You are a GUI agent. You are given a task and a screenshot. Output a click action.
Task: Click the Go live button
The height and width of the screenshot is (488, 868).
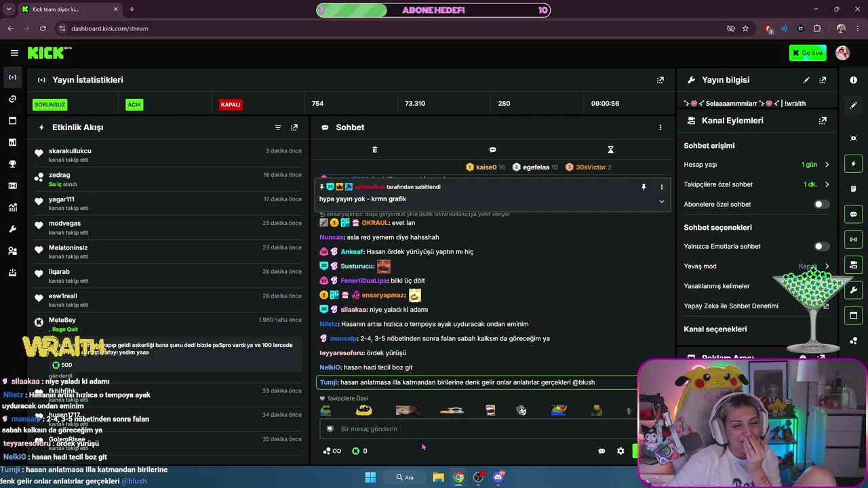tap(808, 53)
